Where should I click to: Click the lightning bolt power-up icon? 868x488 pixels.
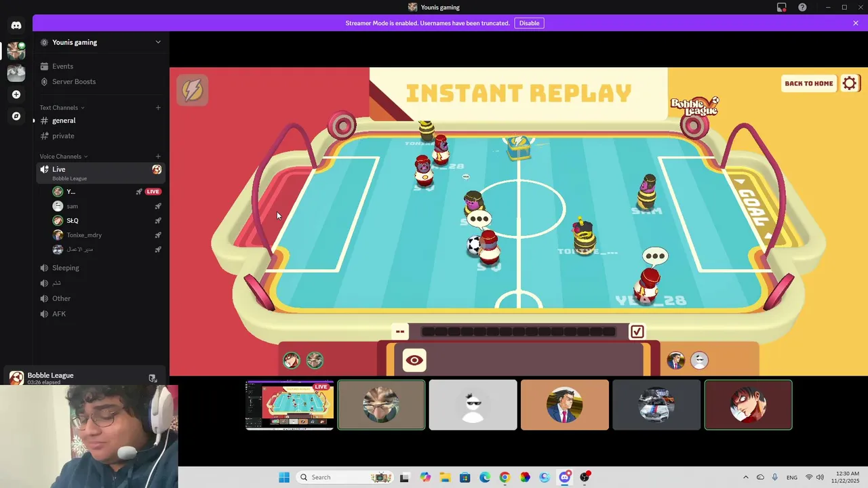(x=192, y=90)
